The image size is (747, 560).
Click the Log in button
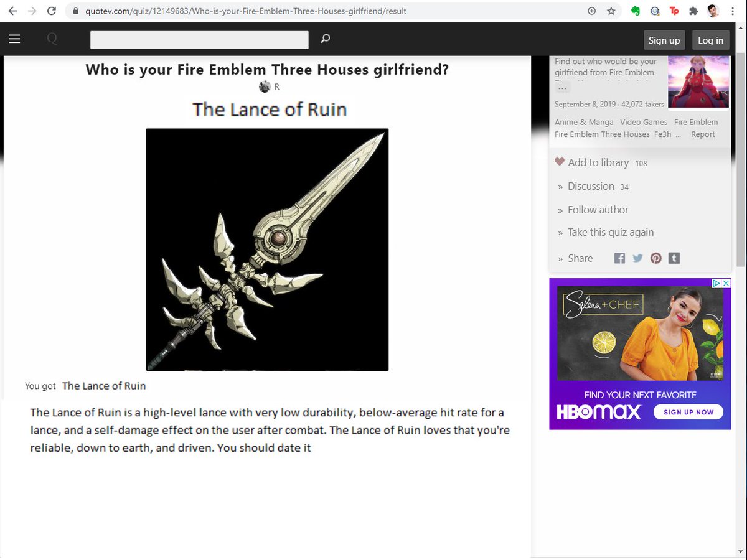click(710, 40)
